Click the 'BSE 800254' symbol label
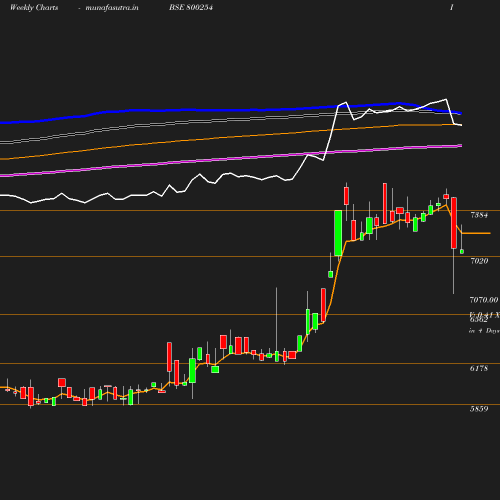The image size is (500, 500). pos(191,7)
